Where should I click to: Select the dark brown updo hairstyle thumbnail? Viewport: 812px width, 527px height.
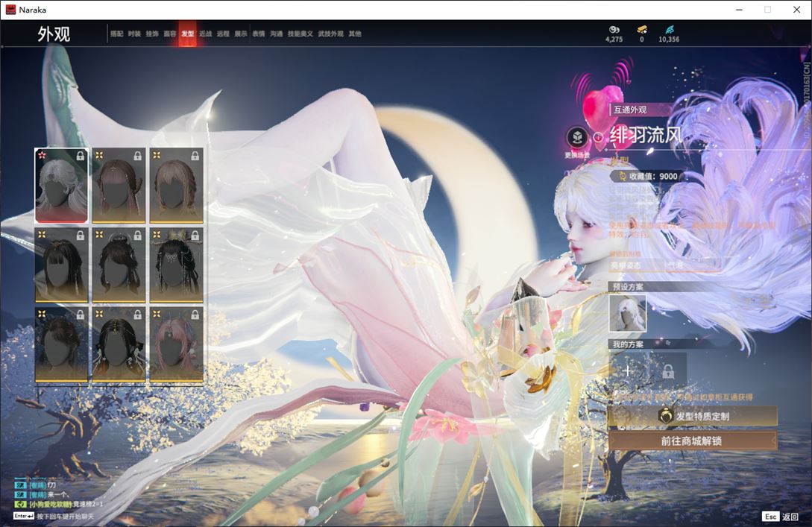click(x=61, y=345)
